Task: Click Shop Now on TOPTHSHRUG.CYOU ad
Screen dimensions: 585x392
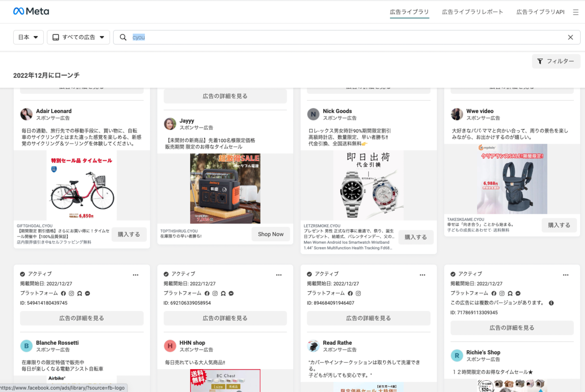Action: pos(271,234)
